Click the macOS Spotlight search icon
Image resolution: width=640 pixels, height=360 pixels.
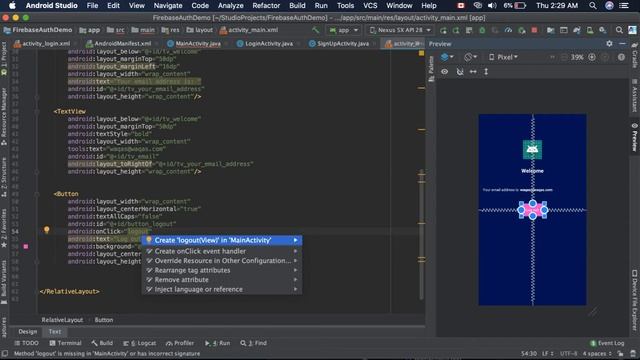click(593, 6)
